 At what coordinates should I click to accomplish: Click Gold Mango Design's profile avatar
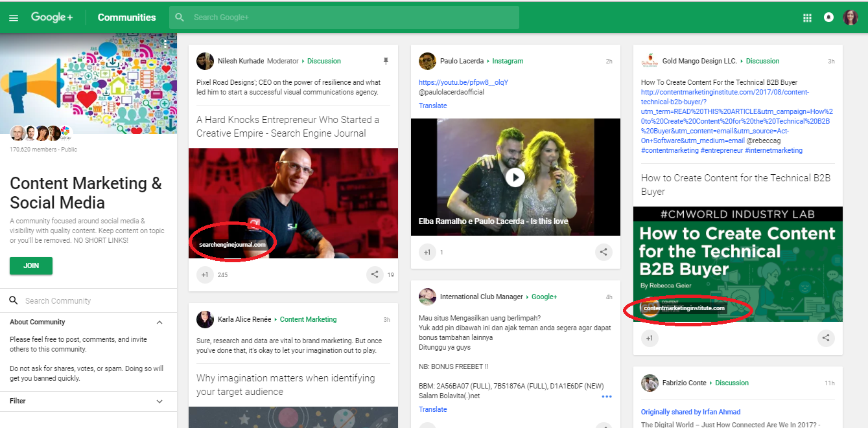click(650, 61)
